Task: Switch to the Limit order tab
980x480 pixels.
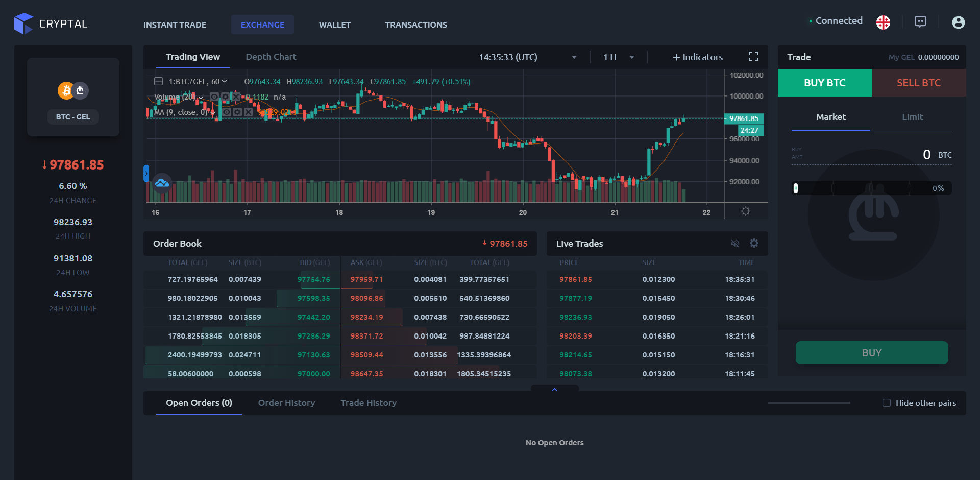Action: (912, 117)
